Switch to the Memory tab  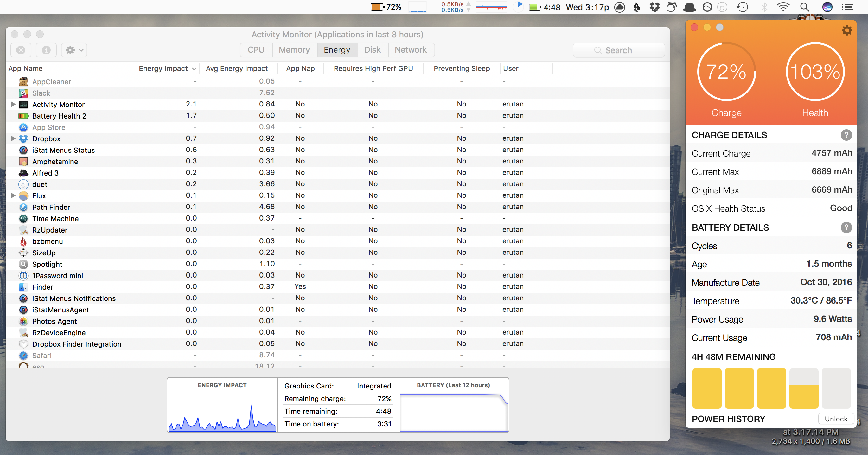pos(294,50)
